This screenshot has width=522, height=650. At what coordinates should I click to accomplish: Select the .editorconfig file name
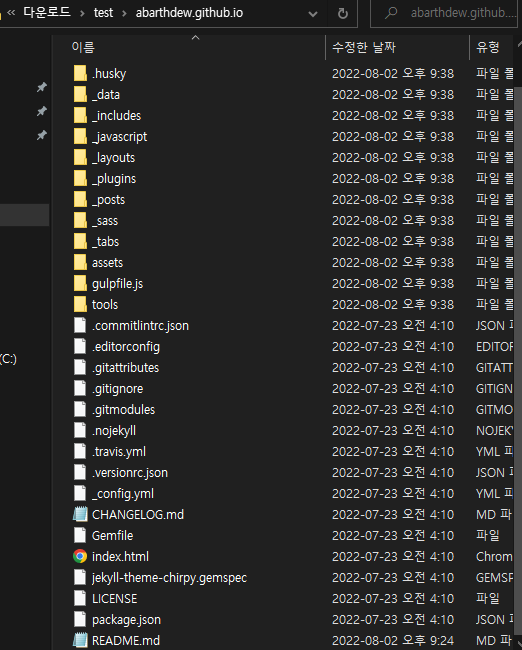point(126,347)
